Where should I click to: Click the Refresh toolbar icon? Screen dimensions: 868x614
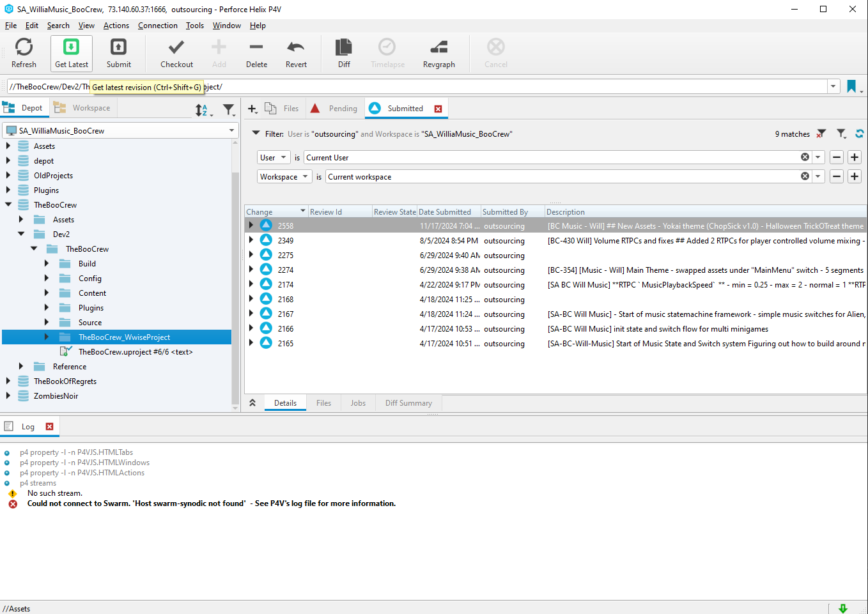point(24,53)
